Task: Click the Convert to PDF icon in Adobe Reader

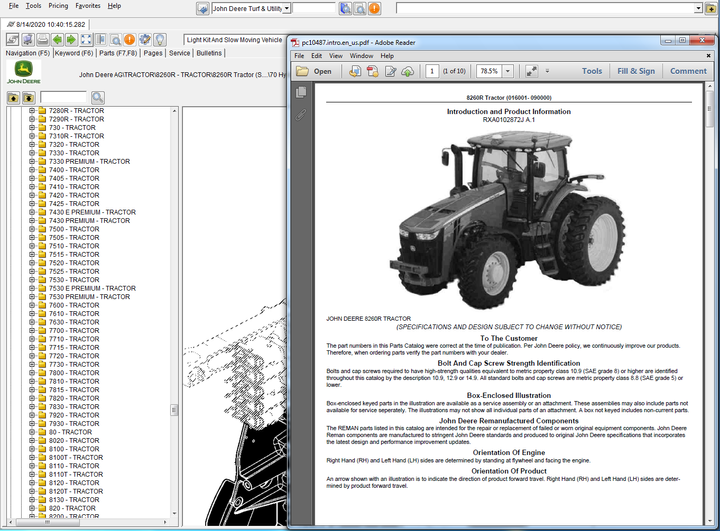Action: (x=355, y=71)
